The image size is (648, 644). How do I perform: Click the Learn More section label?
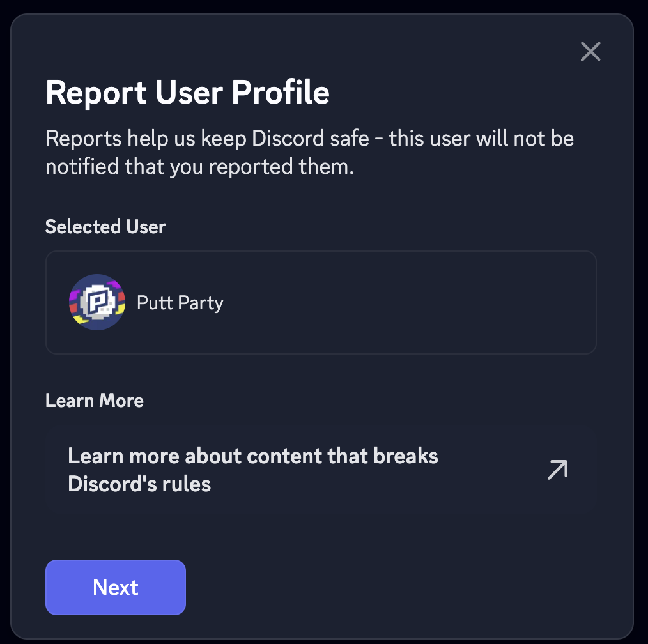coord(95,401)
